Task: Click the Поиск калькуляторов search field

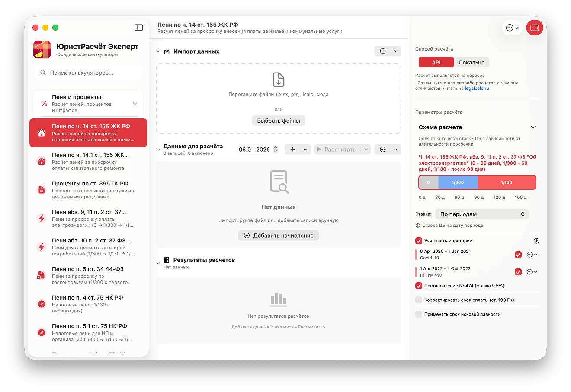Action: point(88,73)
